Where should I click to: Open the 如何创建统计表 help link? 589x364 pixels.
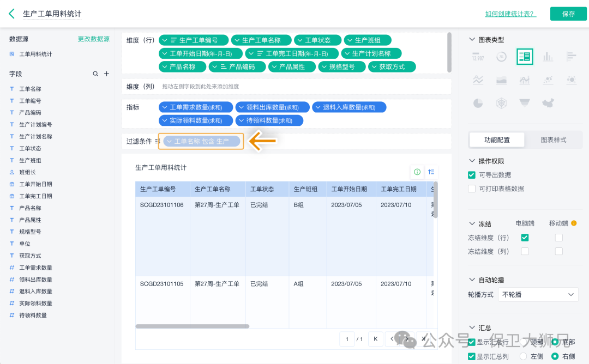[510, 14]
